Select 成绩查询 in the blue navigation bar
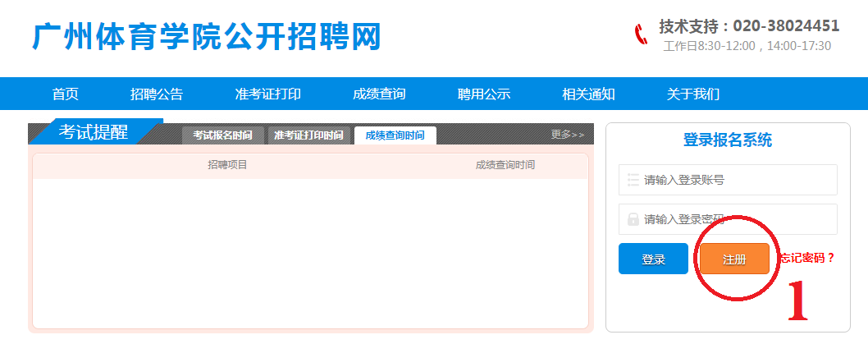The image size is (868, 344). [379, 94]
